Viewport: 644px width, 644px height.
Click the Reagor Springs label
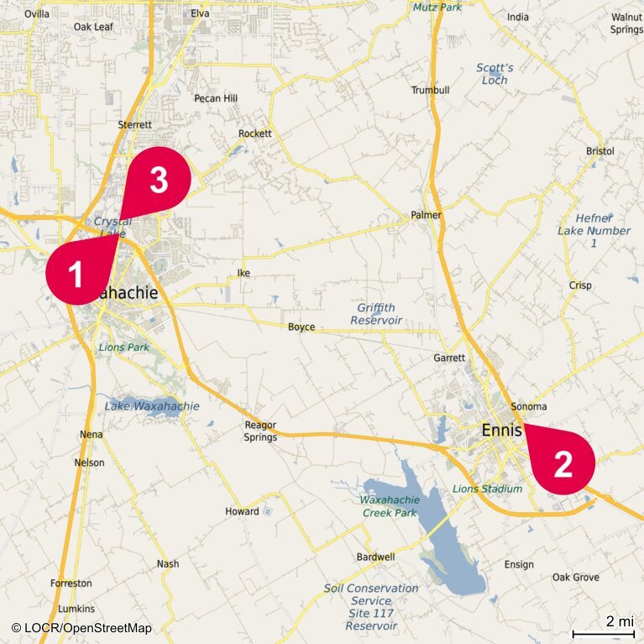[260, 431]
